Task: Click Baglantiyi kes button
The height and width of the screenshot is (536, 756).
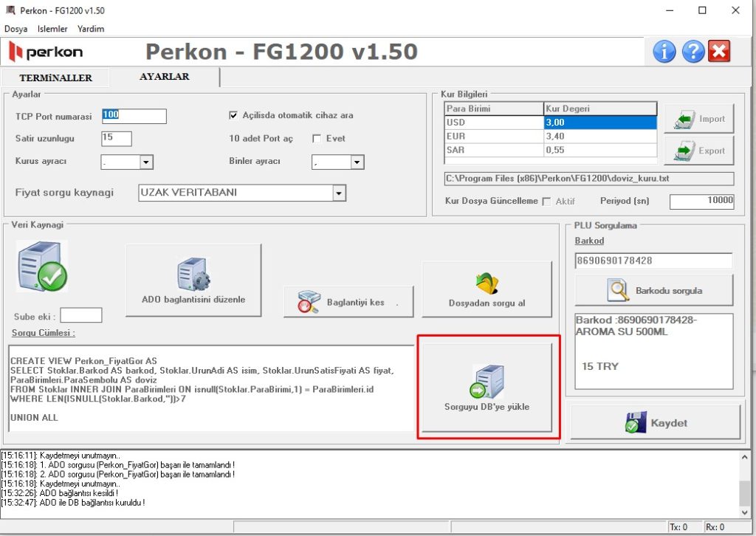Action: 348,302
